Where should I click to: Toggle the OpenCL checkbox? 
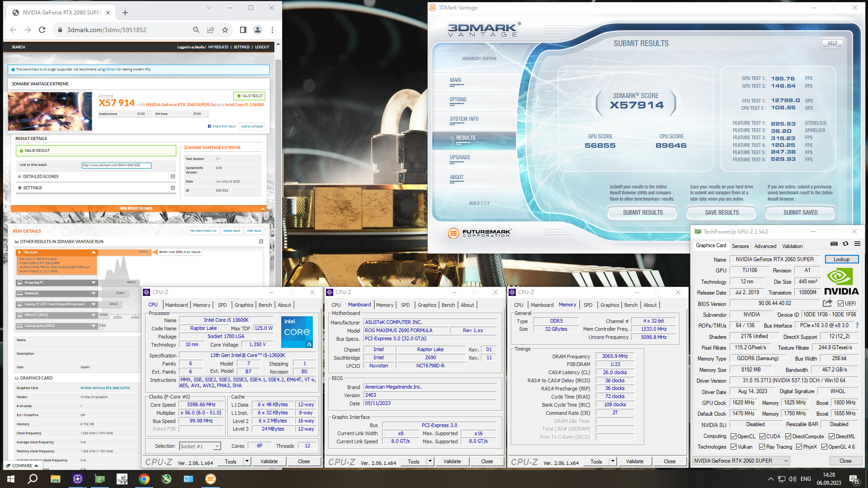[733, 436]
